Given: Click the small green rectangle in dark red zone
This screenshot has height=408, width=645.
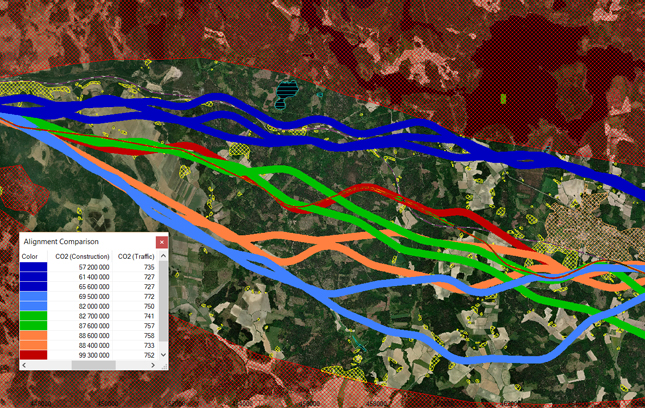Looking at the screenshot, I should [x=503, y=99].
